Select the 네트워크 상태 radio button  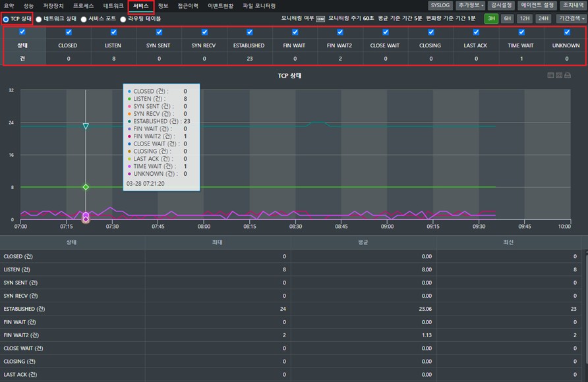[x=39, y=19]
